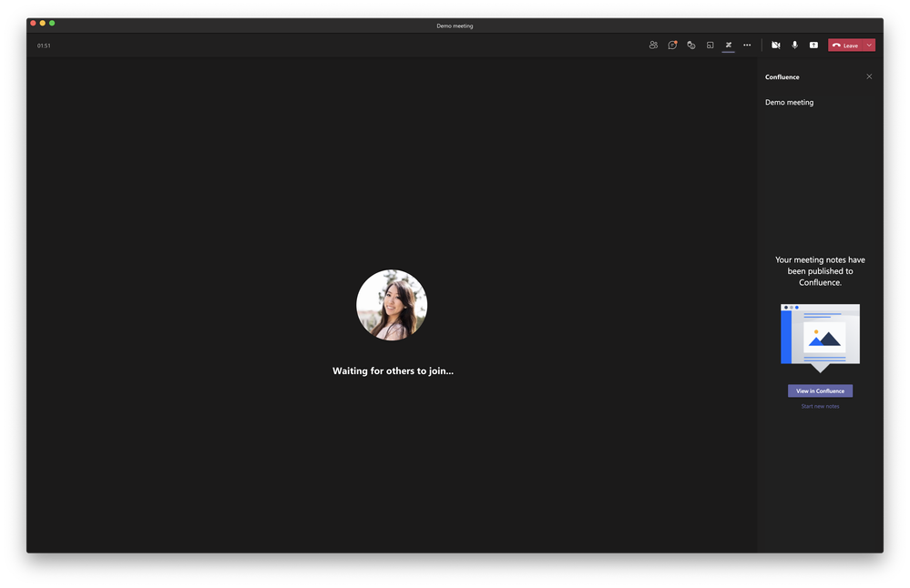910x588 pixels.
Task: Click the Demo meeting title in Confluence panel
Action: coord(789,103)
